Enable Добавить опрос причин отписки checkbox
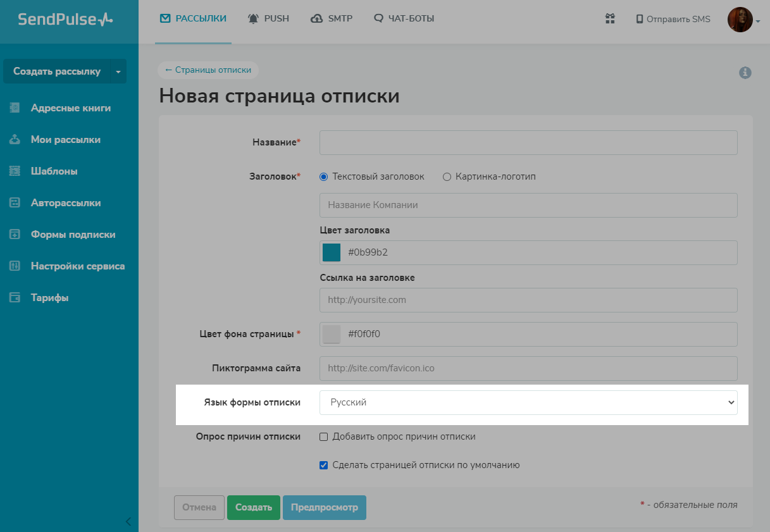Image resolution: width=770 pixels, height=532 pixels. (324, 436)
